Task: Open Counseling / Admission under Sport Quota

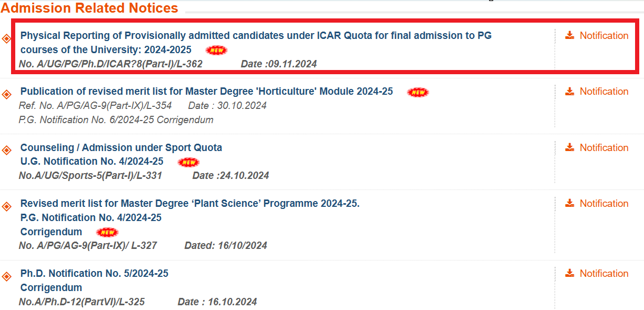Action: coord(121,148)
